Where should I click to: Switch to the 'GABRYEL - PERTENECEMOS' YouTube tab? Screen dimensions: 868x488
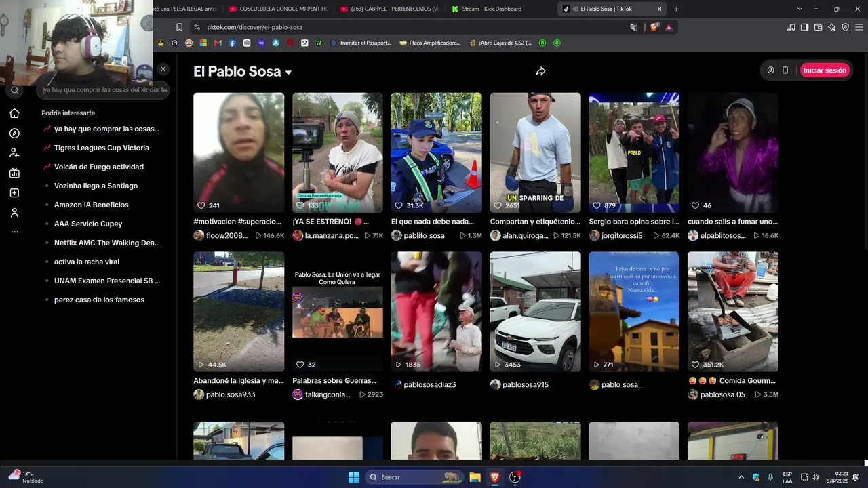pos(390,9)
